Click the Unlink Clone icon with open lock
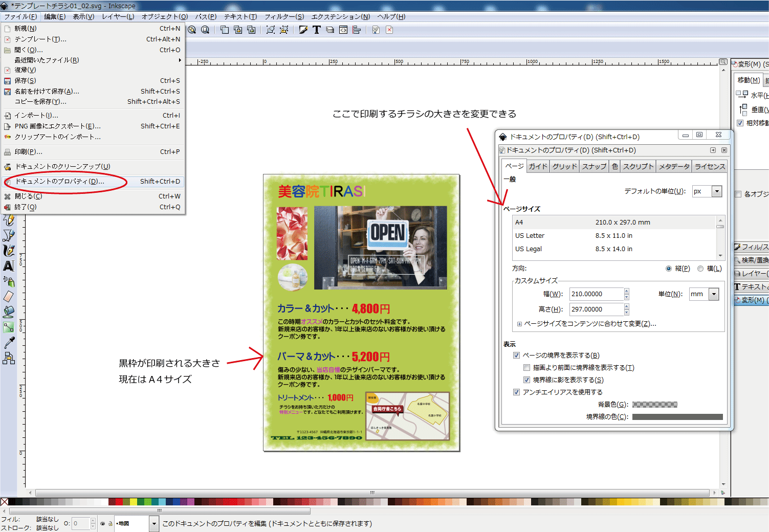 pyautogui.click(x=251, y=30)
